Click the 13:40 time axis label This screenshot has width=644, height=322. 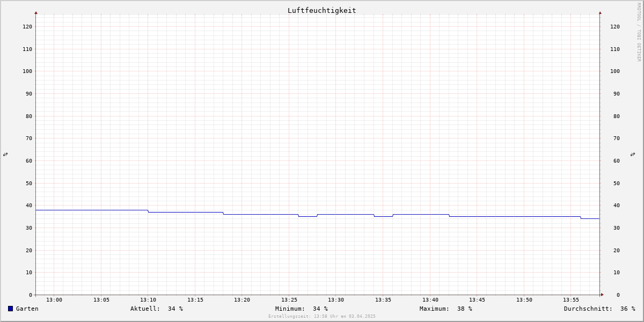click(x=430, y=299)
